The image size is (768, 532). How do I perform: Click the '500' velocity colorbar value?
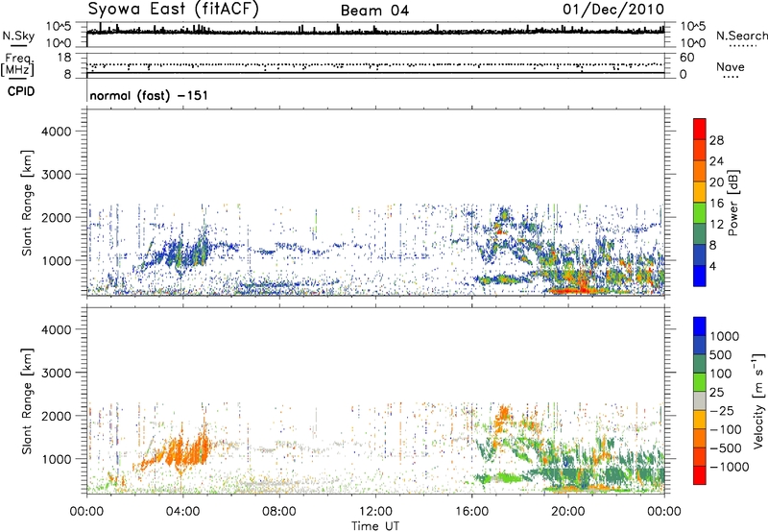(x=722, y=355)
